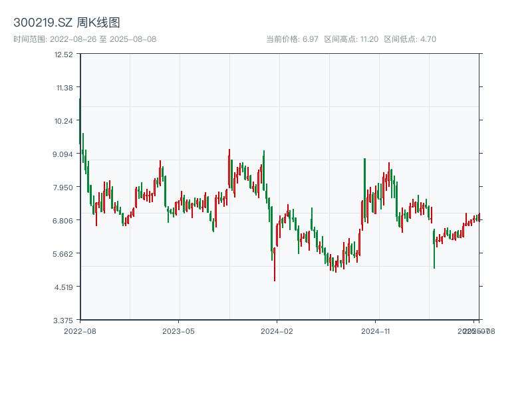Viewport: 532px width, 399px height.
Task: Click the 区间高点 11.20 label
Action: (351, 39)
